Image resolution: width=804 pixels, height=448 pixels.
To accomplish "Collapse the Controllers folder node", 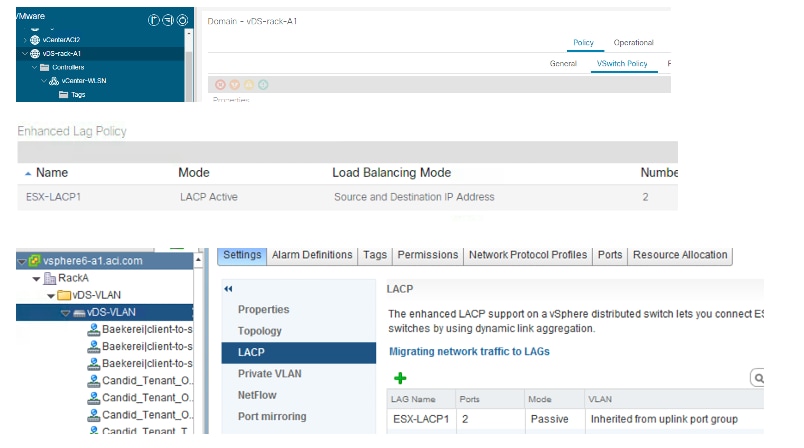I will pyautogui.click(x=34, y=67).
